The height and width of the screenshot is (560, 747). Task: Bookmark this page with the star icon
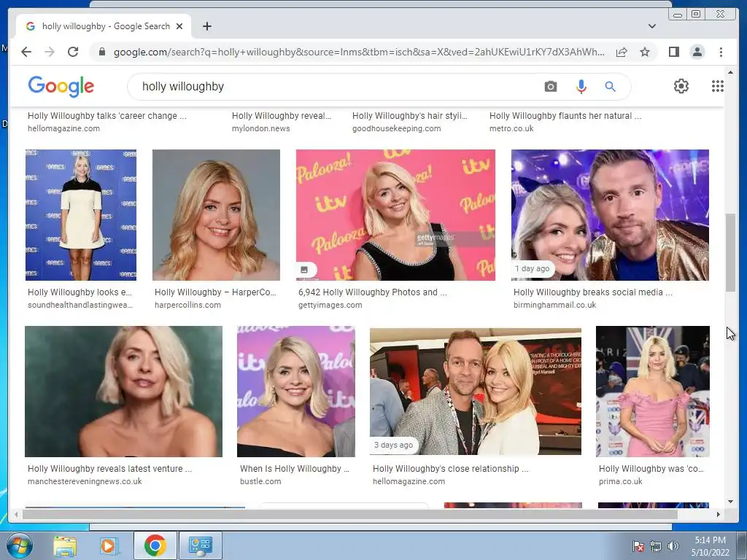pos(645,52)
